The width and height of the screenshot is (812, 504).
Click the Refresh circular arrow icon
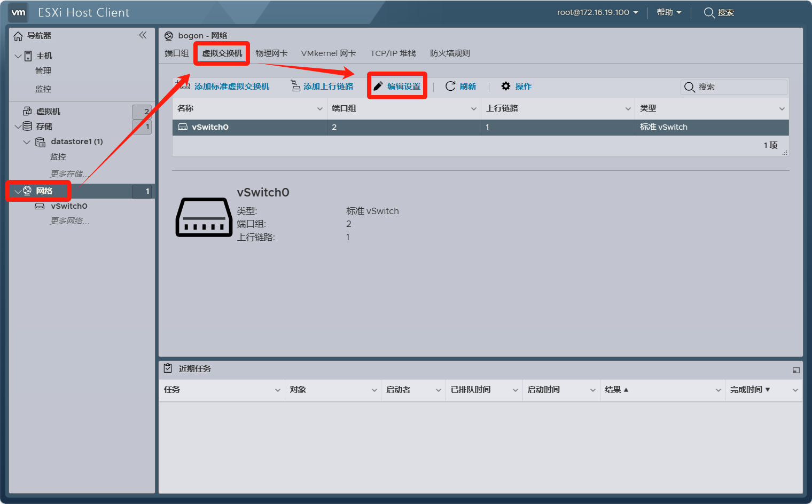tap(450, 86)
